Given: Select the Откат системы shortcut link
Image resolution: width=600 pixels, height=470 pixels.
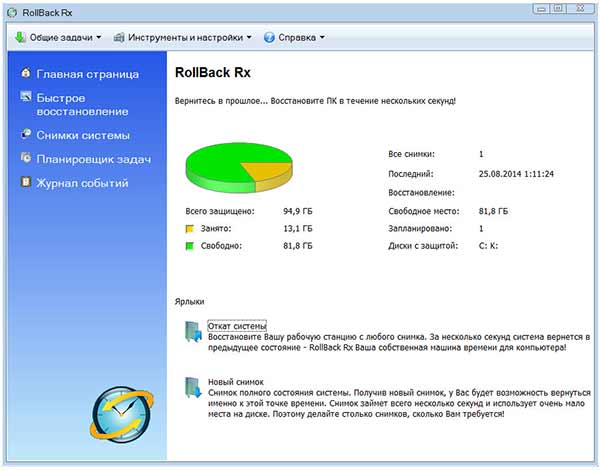Looking at the screenshot, I should [237, 326].
